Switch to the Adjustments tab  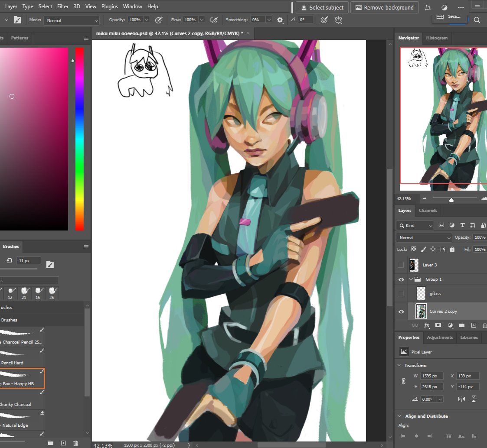coord(440,337)
